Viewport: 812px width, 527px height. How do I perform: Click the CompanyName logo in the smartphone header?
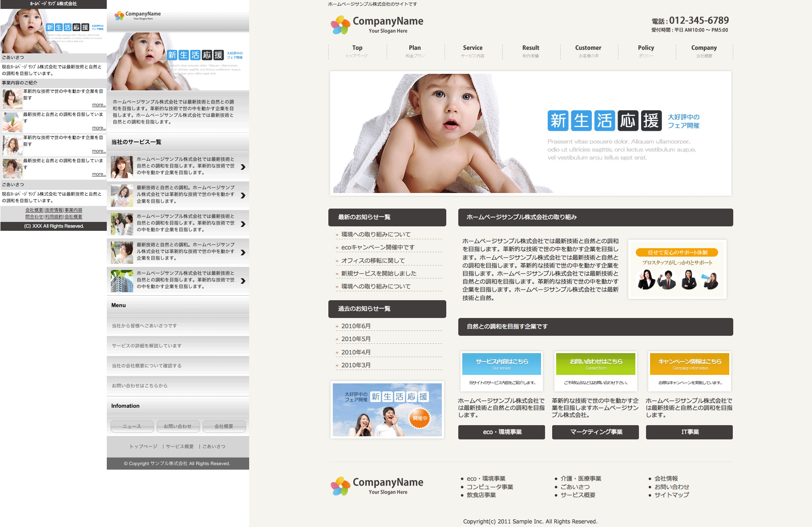[x=138, y=16]
